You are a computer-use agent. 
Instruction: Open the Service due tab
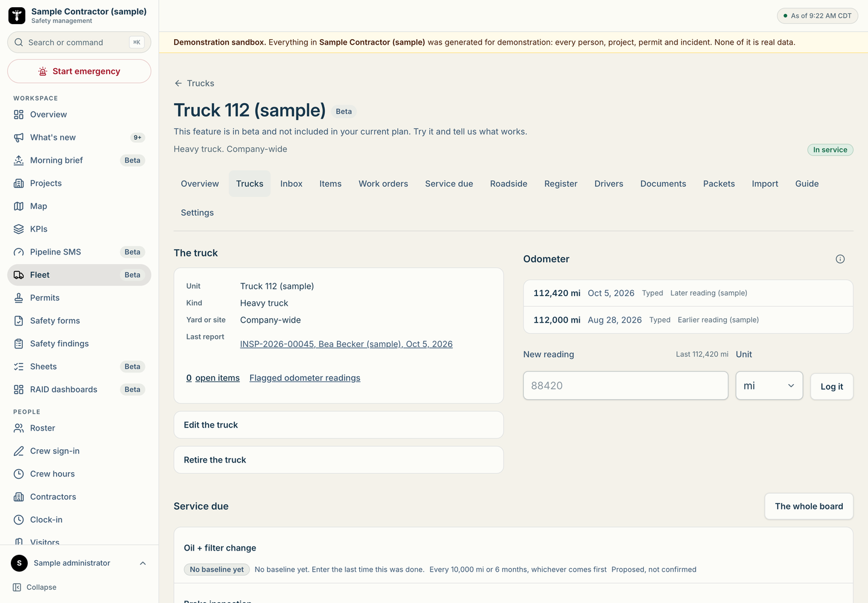click(449, 184)
